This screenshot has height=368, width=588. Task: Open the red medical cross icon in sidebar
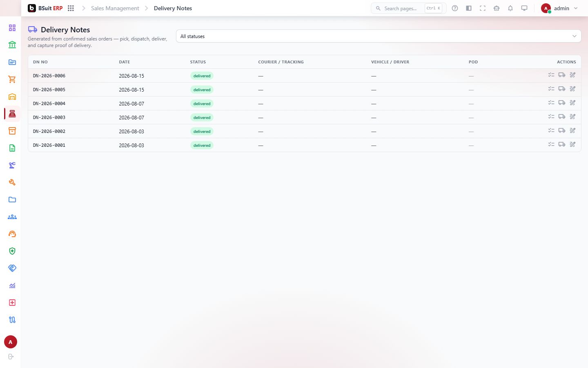pos(12,303)
